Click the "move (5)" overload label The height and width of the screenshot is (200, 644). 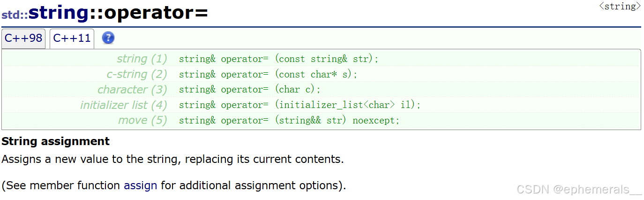(142, 120)
